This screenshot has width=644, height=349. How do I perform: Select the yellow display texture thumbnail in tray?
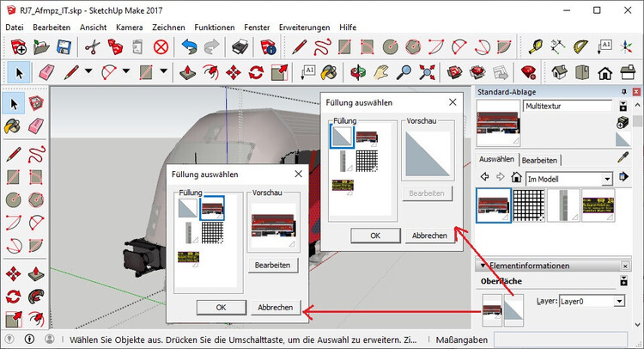[x=598, y=205]
